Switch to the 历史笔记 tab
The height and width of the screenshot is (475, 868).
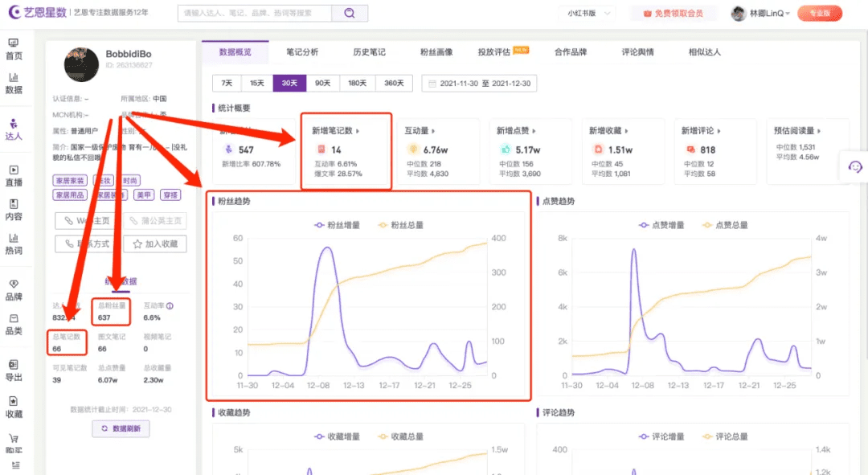[x=369, y=52]
